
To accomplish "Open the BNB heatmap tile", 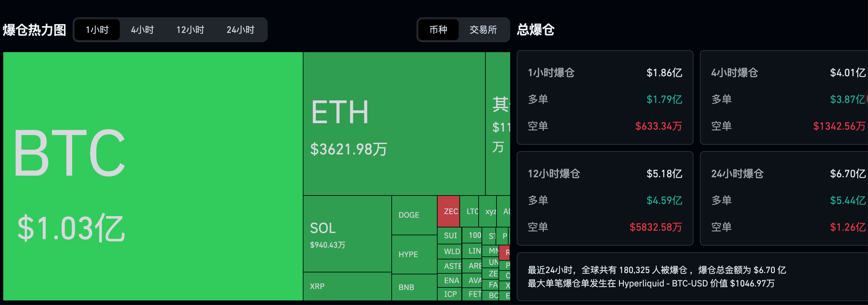I will point(414,287).
